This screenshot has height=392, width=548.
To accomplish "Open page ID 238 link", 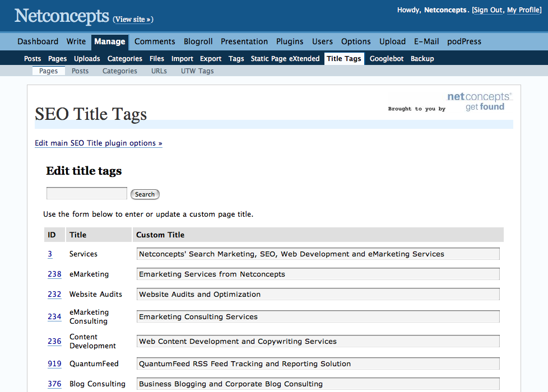I will [x=54, y=274].
